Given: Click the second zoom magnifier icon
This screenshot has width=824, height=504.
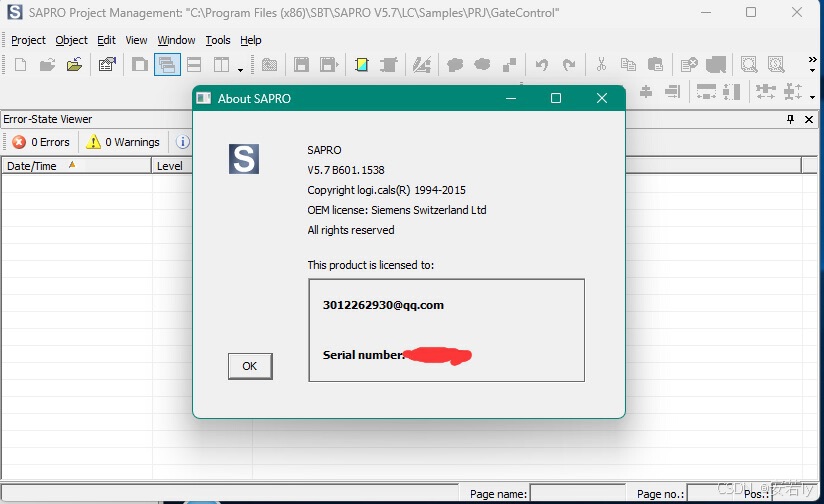Looking at the screenshot, I should click(776, 65).
